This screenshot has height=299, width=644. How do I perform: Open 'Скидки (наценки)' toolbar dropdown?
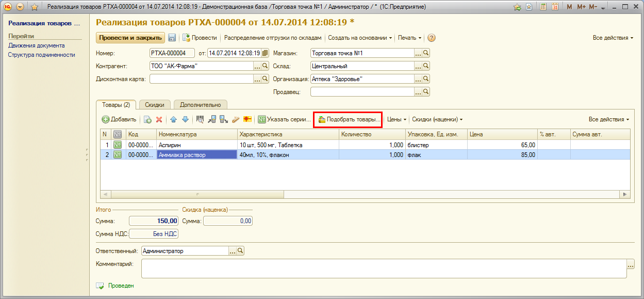pos(437,119)
